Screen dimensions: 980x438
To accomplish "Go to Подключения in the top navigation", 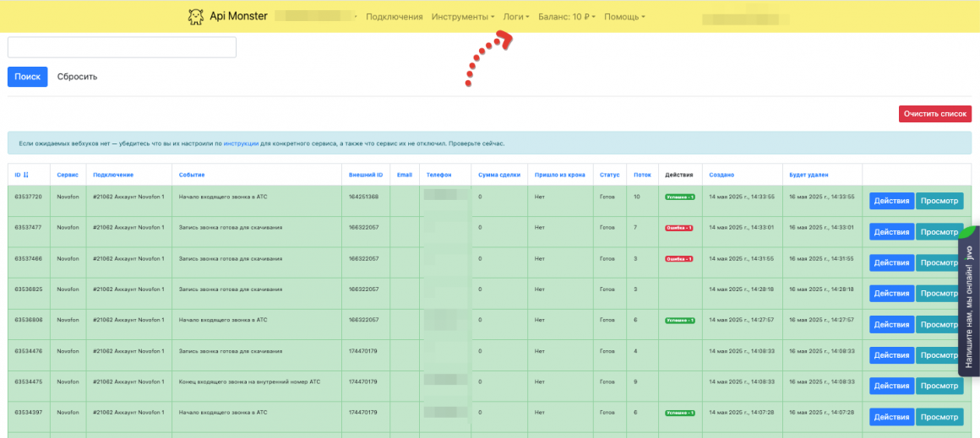I will pos(395,17).
